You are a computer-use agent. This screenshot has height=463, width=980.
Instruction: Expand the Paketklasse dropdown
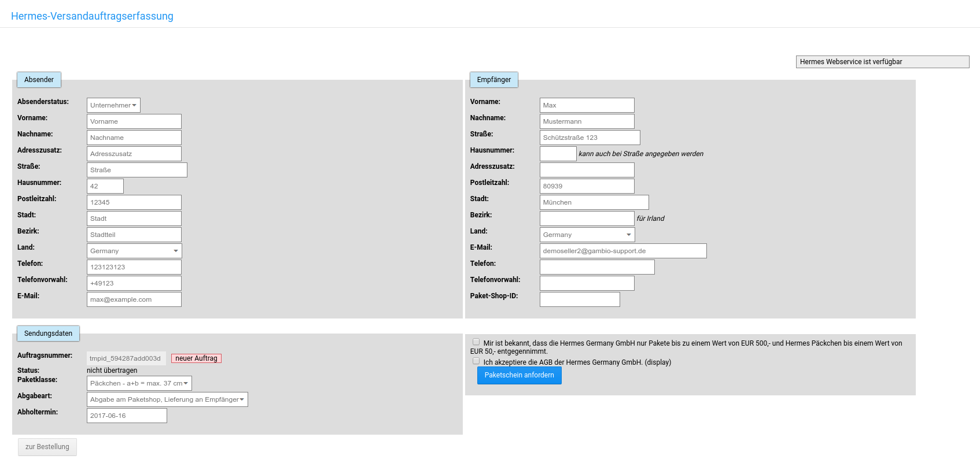(x=139, y=383)
